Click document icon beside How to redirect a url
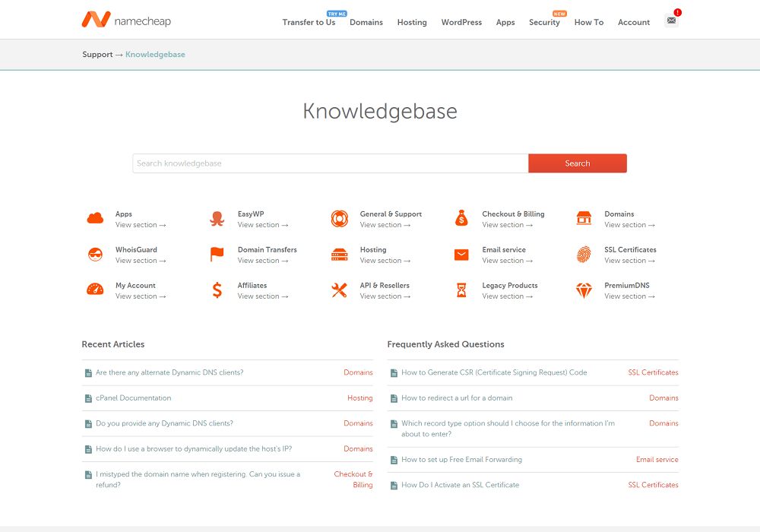The width and height of the screenshot is (760, 532). (x=394, y=398)
